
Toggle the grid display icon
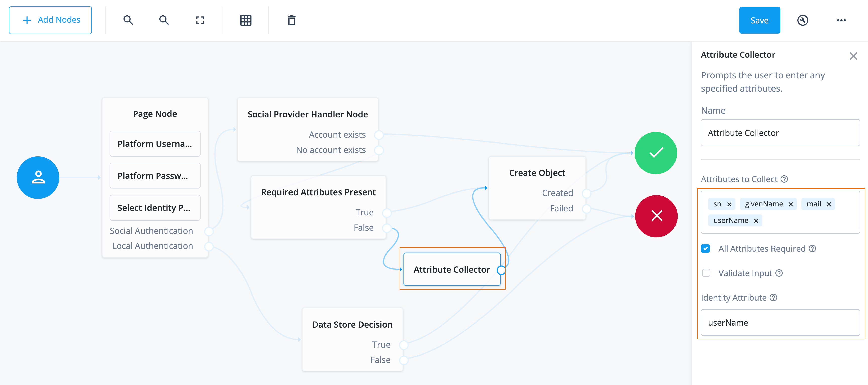click(246, 20)
